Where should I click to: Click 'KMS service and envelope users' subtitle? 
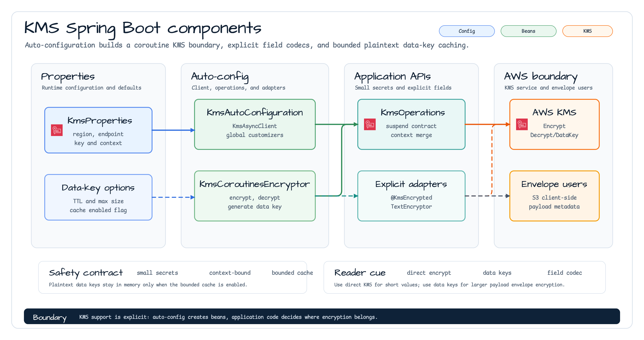click(548, 88)
